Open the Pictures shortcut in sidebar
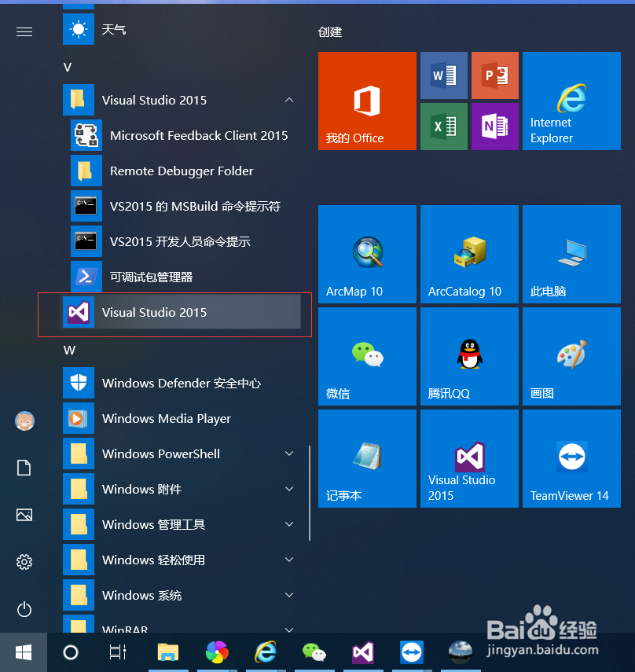The width and height of the screenshot is (635, 672). click(x=24, y=515)
